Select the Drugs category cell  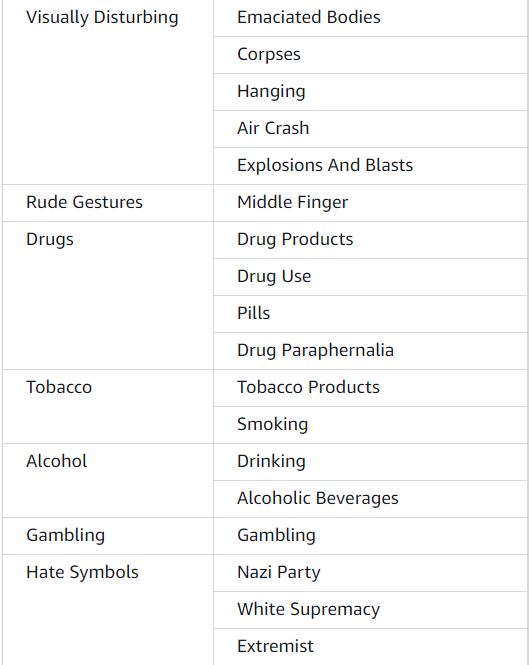point(108,295)
